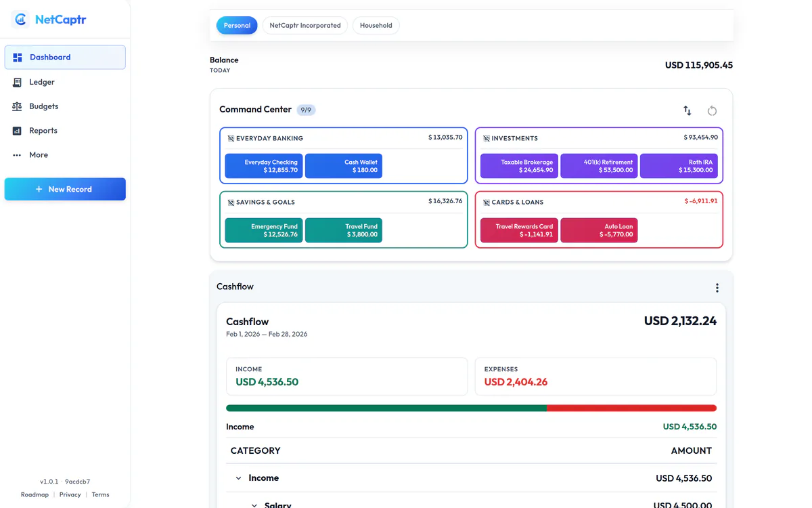This screenshot has width=812, height=508.
Task: Open Dashboard from the sidebar
Action: (65, 58)
